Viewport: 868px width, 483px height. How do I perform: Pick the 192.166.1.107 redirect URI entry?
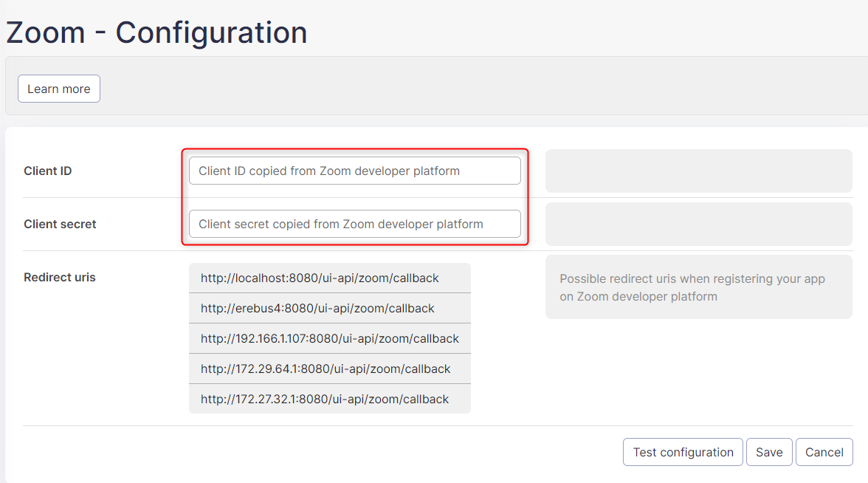[329, 339]
